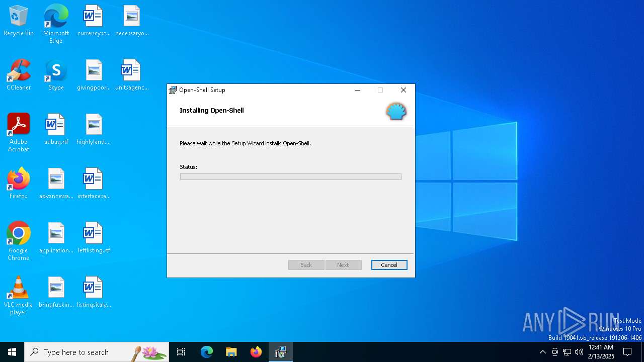Image resolution: width=644 pixels, height=362 pixels.
Task: Open the volume control tray icon
Action: point(579,352)
